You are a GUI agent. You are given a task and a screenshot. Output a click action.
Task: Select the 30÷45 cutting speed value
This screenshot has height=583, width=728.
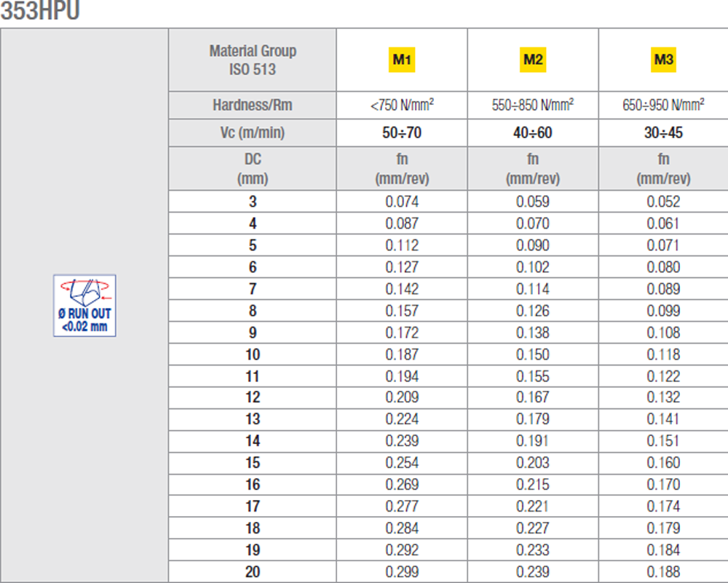coord(663,132)
